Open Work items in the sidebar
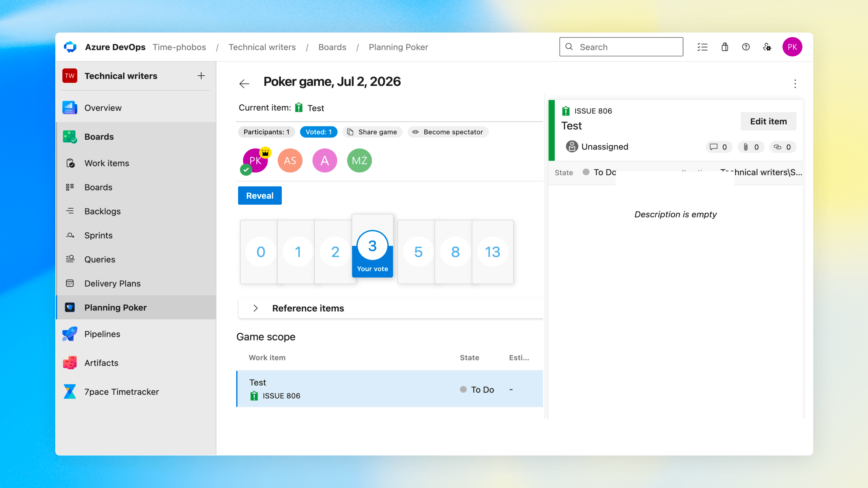Viewport: 868px width, 488px height. coord(136,163)
